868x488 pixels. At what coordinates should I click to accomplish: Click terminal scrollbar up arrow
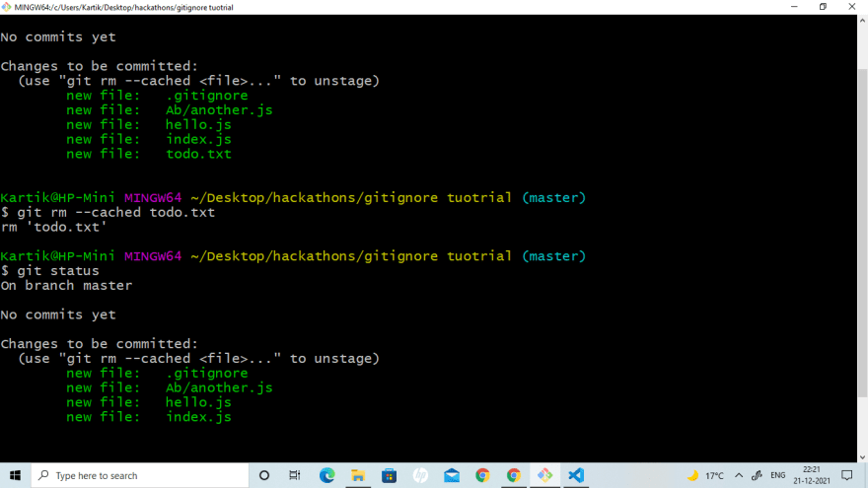tap(862, 21)
